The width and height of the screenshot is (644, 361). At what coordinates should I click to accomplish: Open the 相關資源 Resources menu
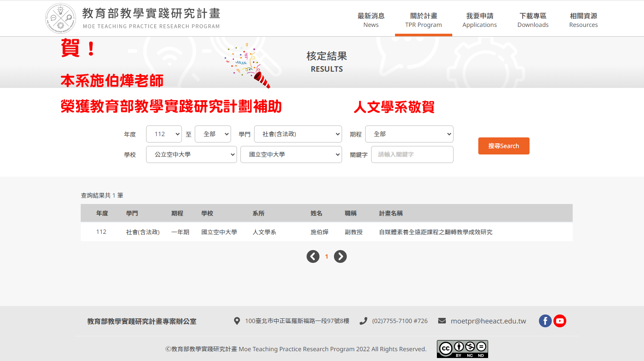click(x=583, y=20)
